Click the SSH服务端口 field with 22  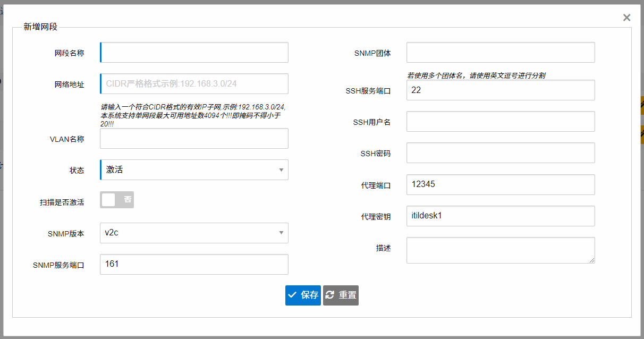501,90
